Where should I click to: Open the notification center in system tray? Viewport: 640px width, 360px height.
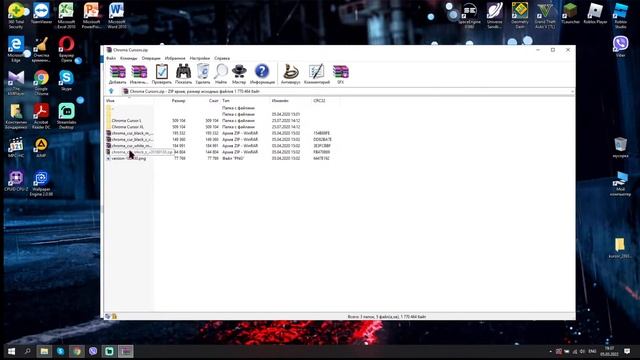(x=627, y=351)
